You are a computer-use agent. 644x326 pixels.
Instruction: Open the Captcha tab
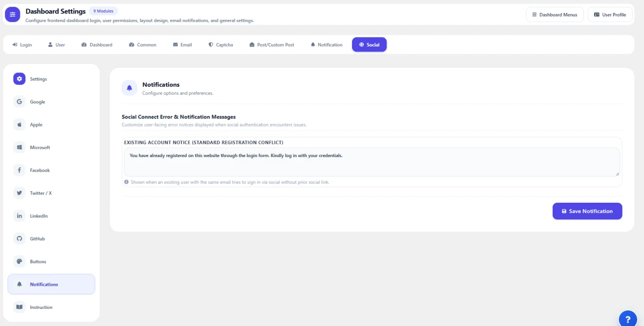pyautogui.click(x=221, y=45)
